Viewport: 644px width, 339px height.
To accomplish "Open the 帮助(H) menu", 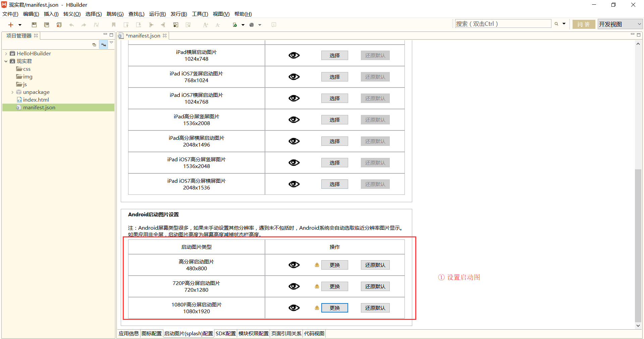I will pyautogui.click(x=243, y=14).
